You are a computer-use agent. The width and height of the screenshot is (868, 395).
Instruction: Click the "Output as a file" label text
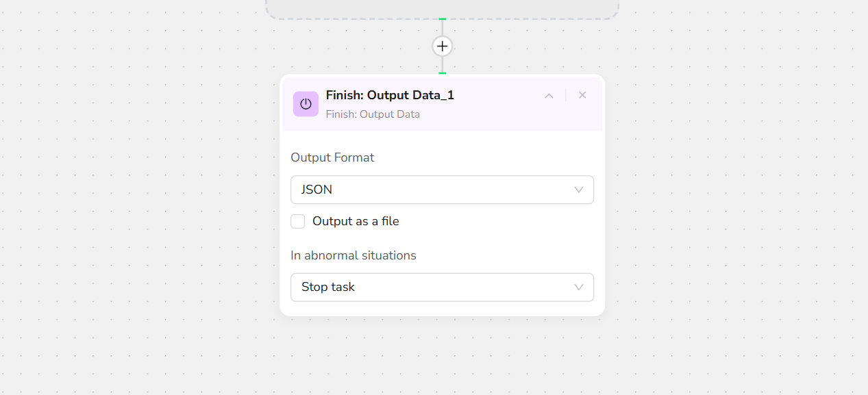356,221
